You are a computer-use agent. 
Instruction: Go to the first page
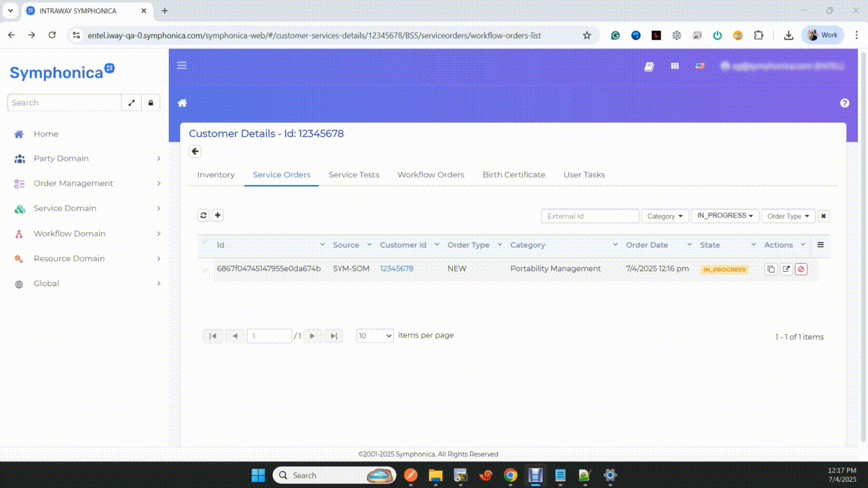point(213,336)
